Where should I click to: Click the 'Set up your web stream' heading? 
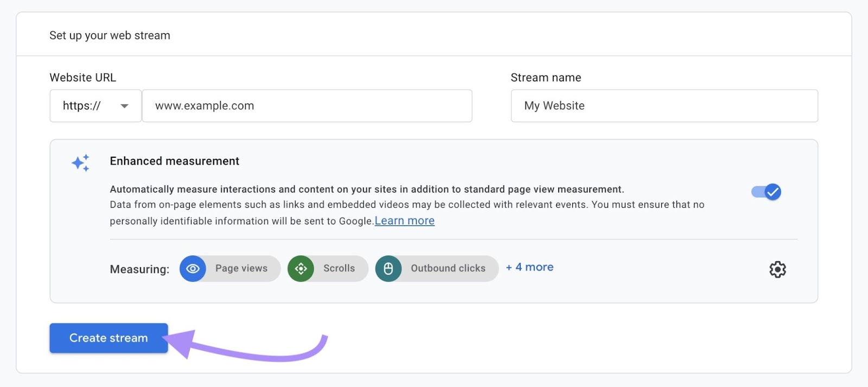point(110,35)
